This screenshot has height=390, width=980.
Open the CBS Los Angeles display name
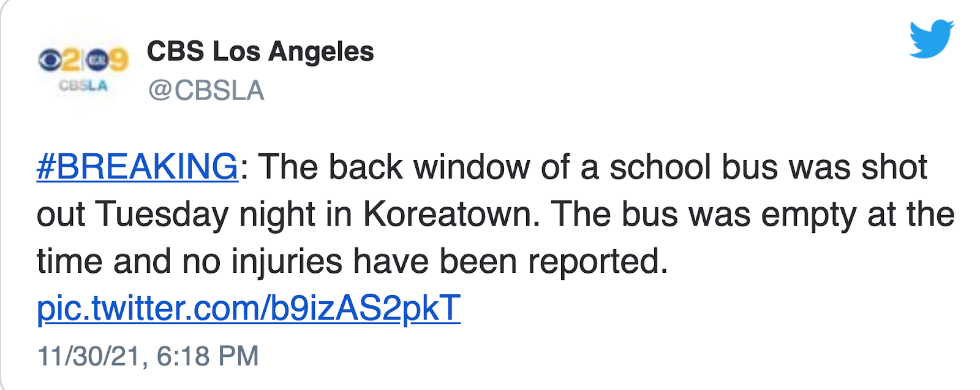coord(260,52)
